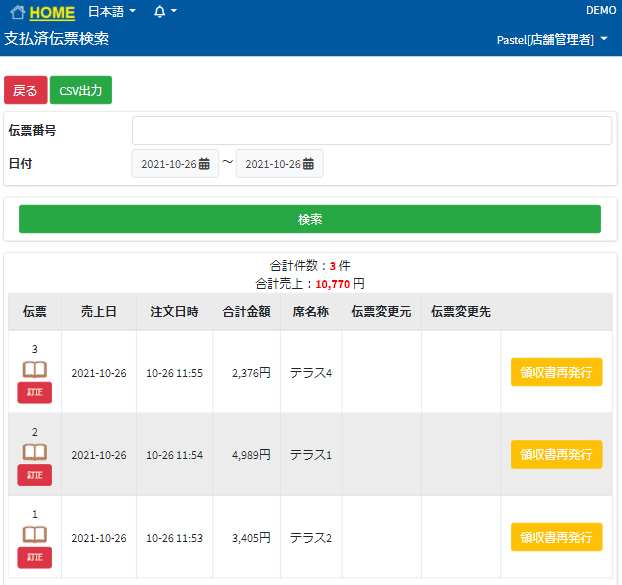Click the red 訂正 button for slip 1
622x585 pixels.
34,557
